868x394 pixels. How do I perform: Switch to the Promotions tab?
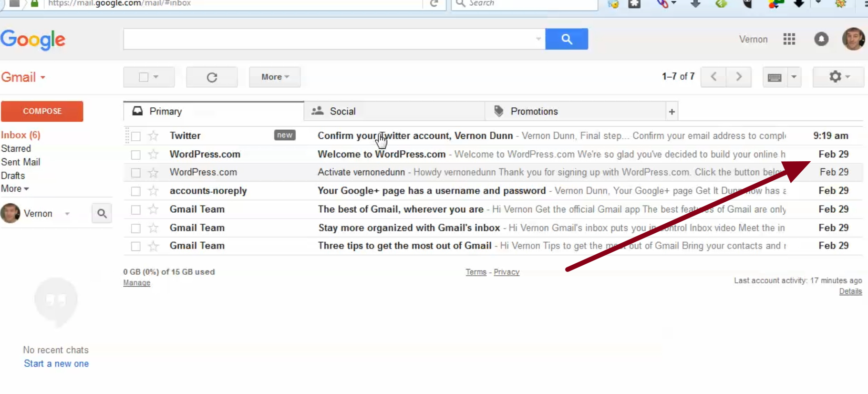tap(575, 112)
